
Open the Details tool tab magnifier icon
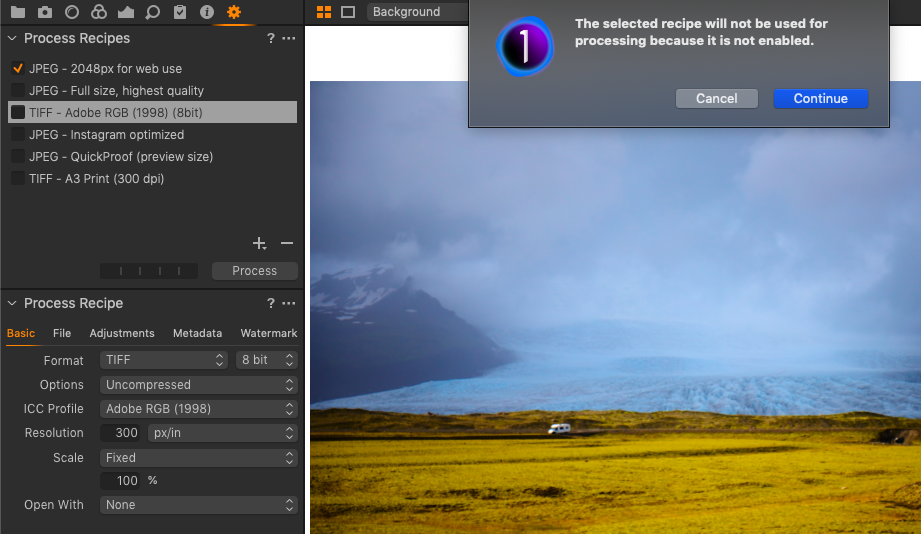[153, 12]
